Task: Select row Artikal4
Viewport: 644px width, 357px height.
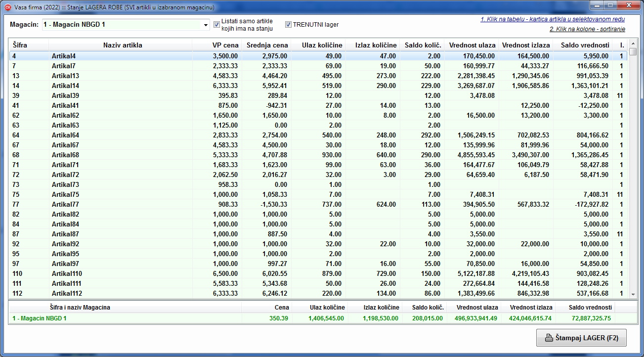Action: click(x=318, y=56)
